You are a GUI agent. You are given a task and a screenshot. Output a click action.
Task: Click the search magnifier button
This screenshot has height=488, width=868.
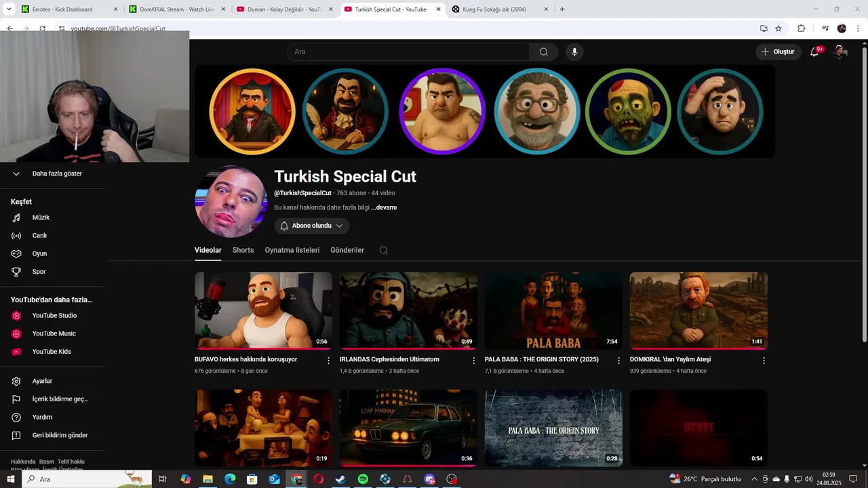point(544,52)
